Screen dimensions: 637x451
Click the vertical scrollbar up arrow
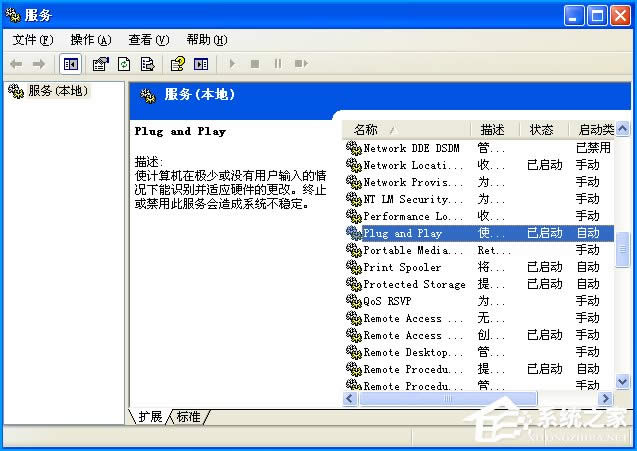pos(622,130)
